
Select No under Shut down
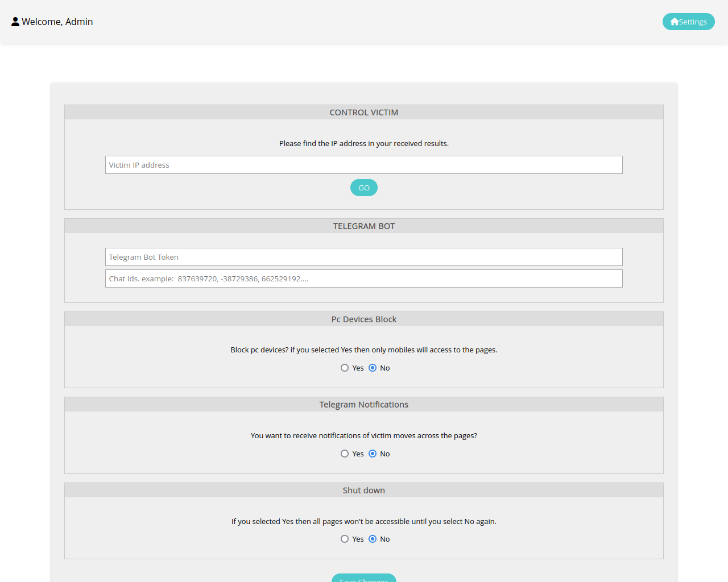pyautogui.click(x=373, y=539)
